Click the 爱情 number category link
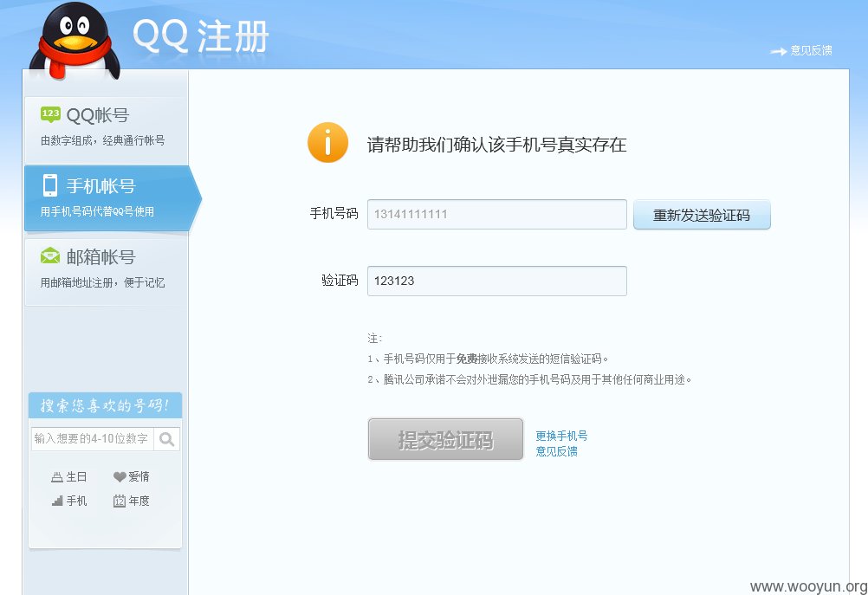This screenshot has width=868, height=595. click(x=139, y=476)
